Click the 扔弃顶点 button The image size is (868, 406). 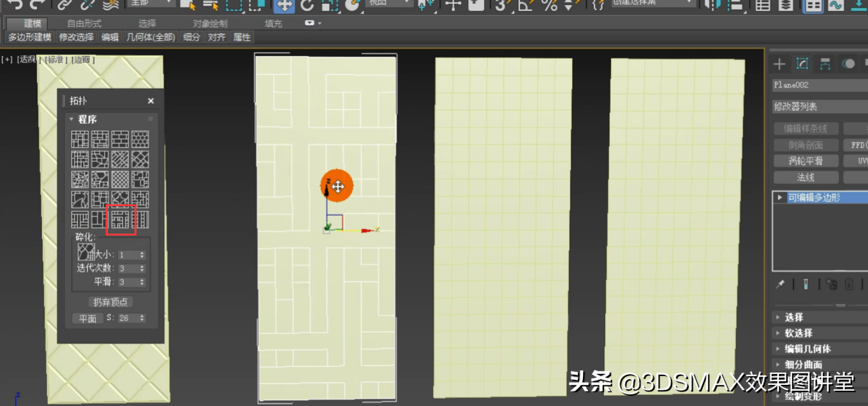pos(110,302)
